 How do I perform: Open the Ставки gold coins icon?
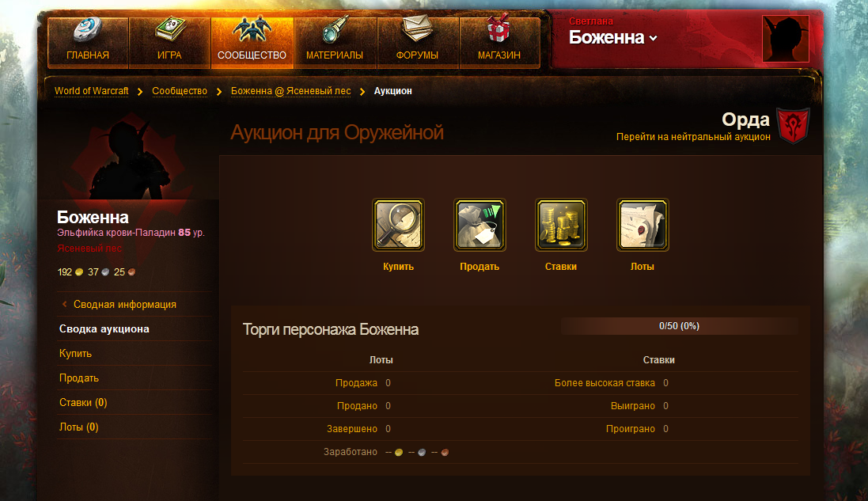pyautogui.click(x=561, y=225)
